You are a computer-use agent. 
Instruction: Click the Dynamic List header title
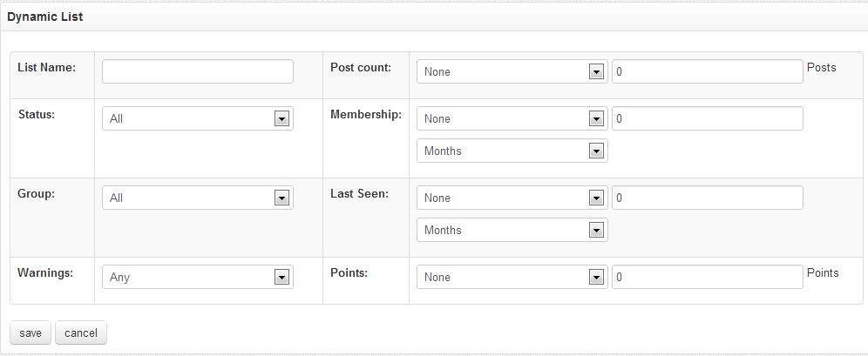(x=44, y=17)
